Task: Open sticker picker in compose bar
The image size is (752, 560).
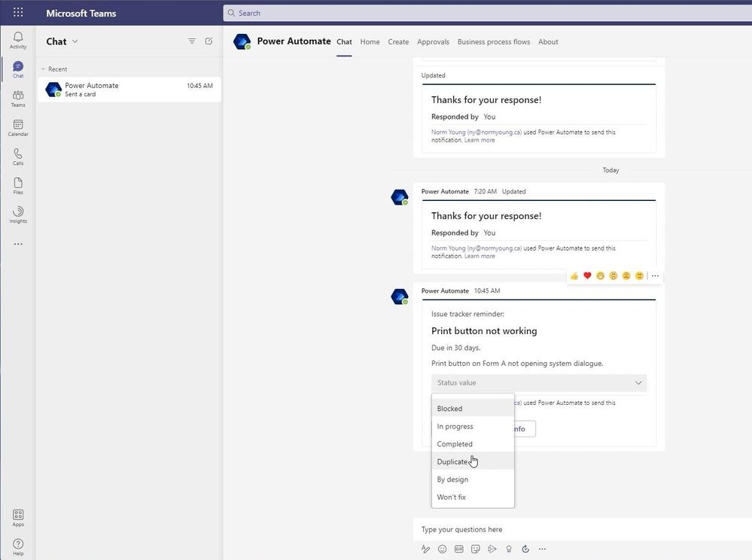Action: [x=475, y=549]
